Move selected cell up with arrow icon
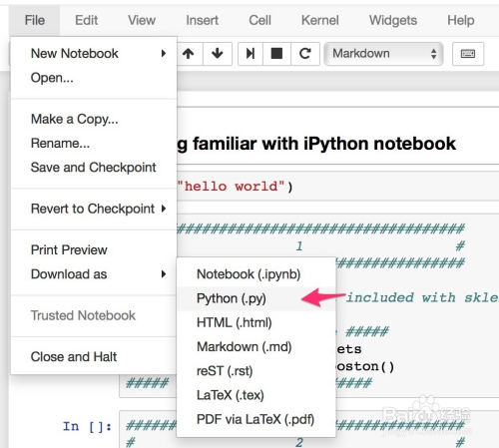Viewport: 499px width, 448px height. click(x=189, y=54)
